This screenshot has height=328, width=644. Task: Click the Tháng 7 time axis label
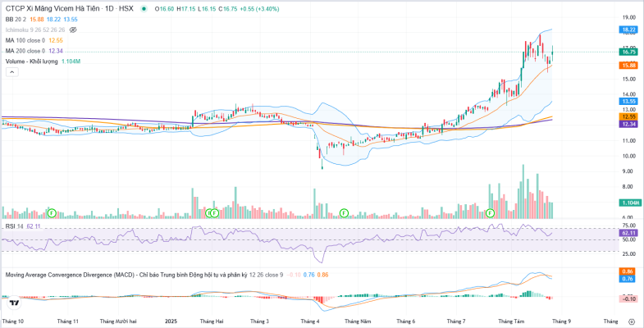click(x=456, y=321)
